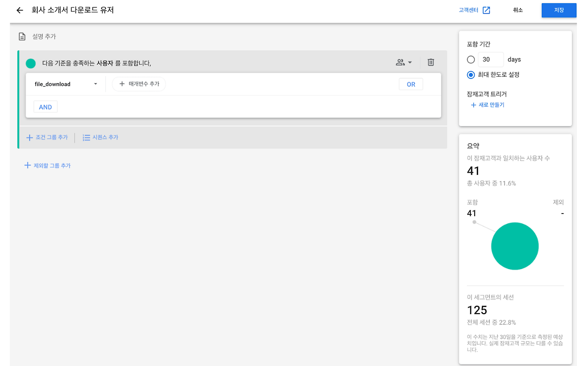Go back using the left arrow icon

pyautogui.click(x=19, y=10)
